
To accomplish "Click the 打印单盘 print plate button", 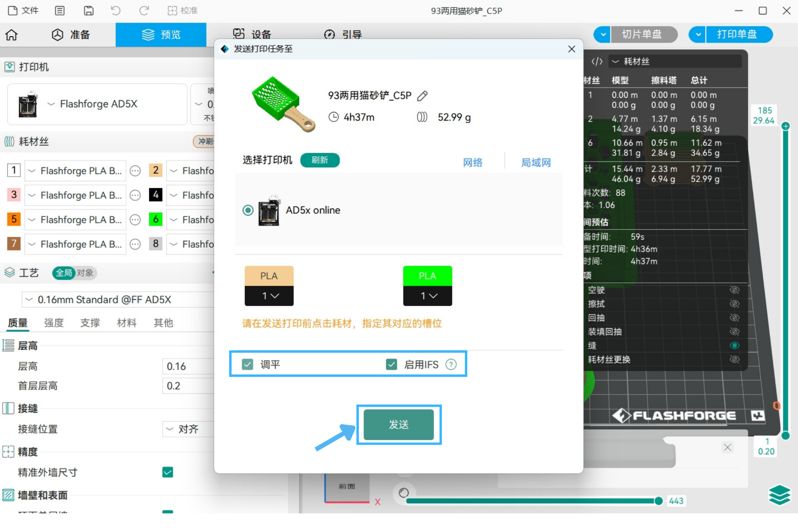I will 739,34.
